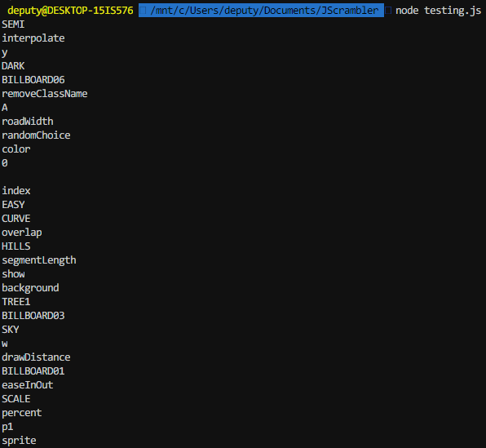Viewport: 486px width, 448px height.
Task: Click the node testing.js command text
Action: (x=438, y=11)
